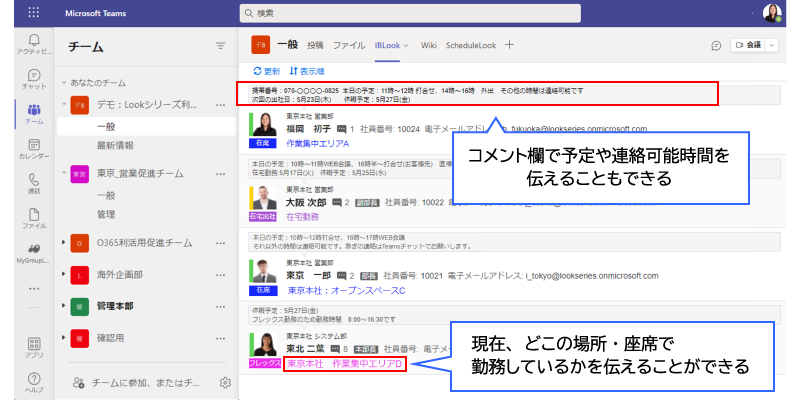800x400 pixels.
Task: Open the app launcher waffle icon
Action: tap(34, 14)
